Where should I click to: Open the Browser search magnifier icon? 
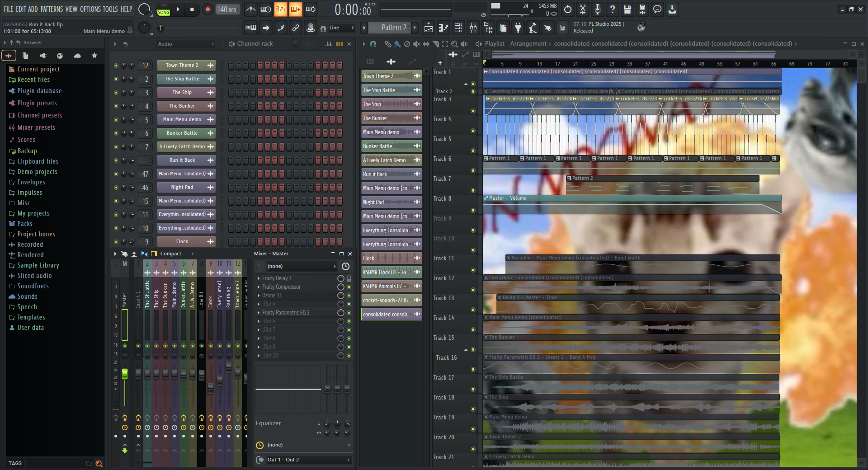pyautogui.click(x=99, y=463)
